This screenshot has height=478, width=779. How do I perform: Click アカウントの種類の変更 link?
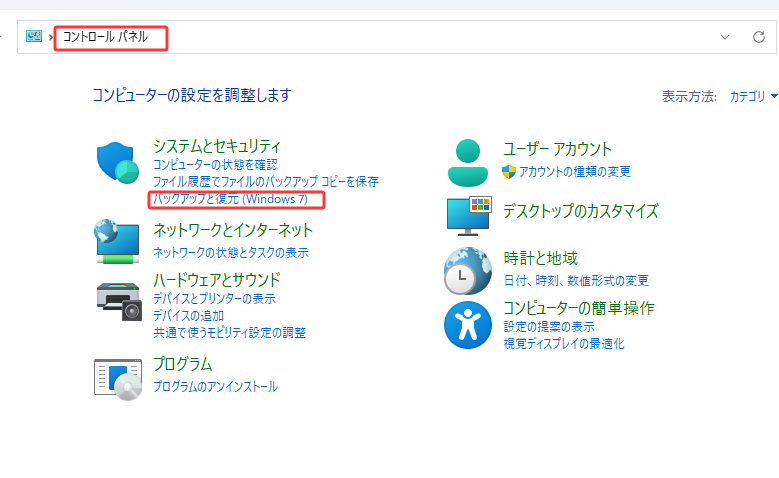[575, 172]
